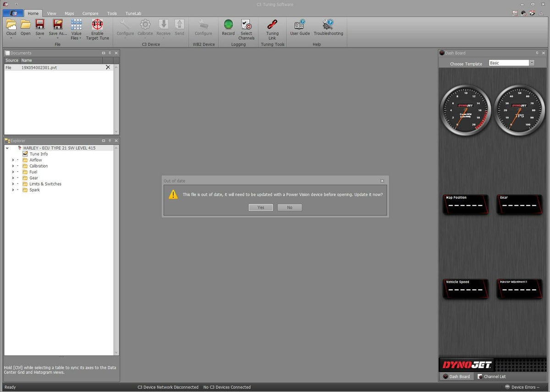The image size is (550, 392).
Task: Click Yes in Out of date dialog
Action: tap(261, 207)
